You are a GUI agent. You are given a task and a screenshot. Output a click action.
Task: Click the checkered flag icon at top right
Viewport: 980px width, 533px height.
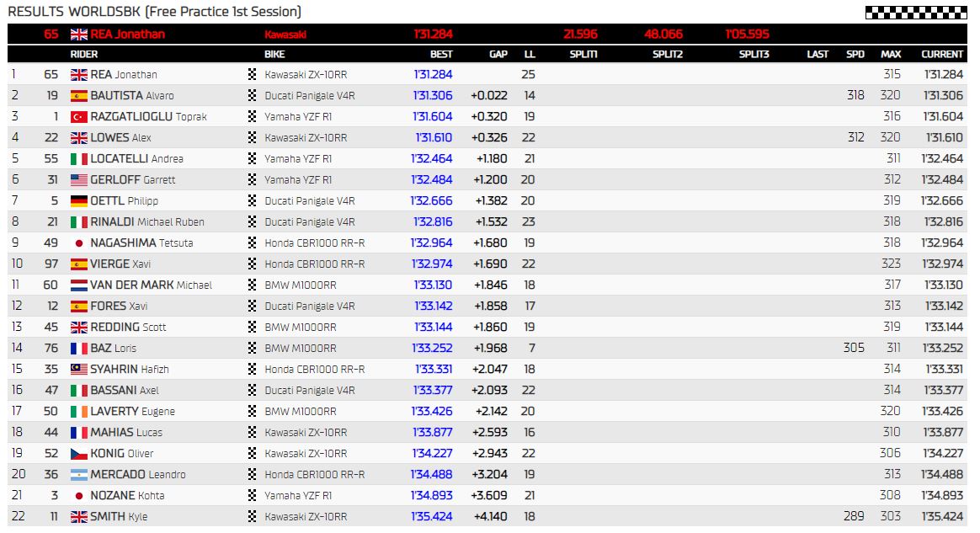coord(916,12)
